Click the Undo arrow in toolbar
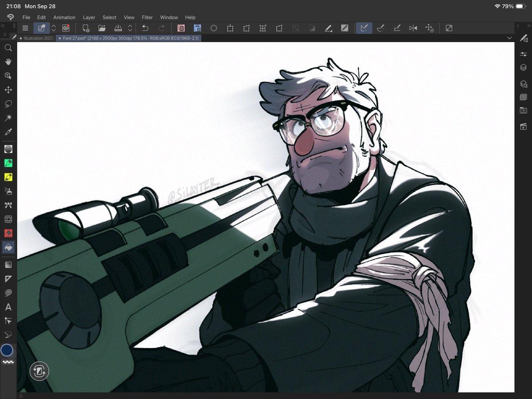The image size is (532, 399). pos(145,28)
